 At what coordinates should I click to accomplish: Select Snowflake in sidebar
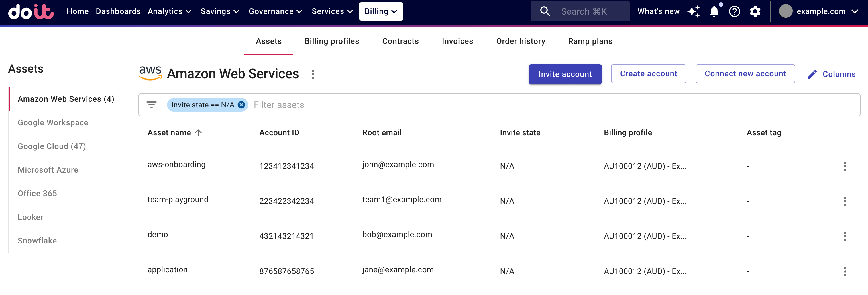(x=37, y=240)
